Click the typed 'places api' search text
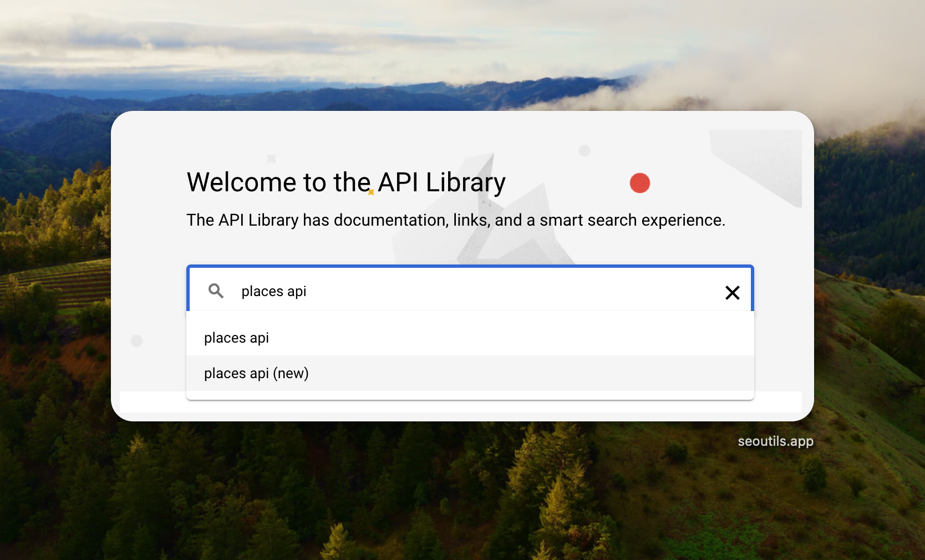 (x=274, y=291)
